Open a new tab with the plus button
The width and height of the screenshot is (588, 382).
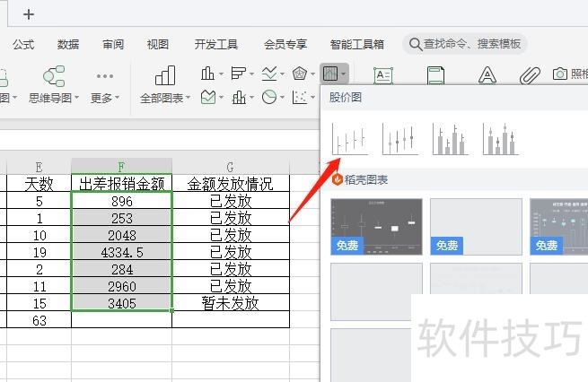[29, 14]
